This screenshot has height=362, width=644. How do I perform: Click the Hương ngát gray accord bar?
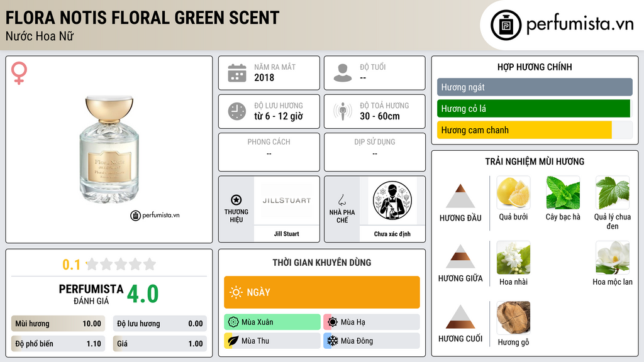tap(535, 87)
